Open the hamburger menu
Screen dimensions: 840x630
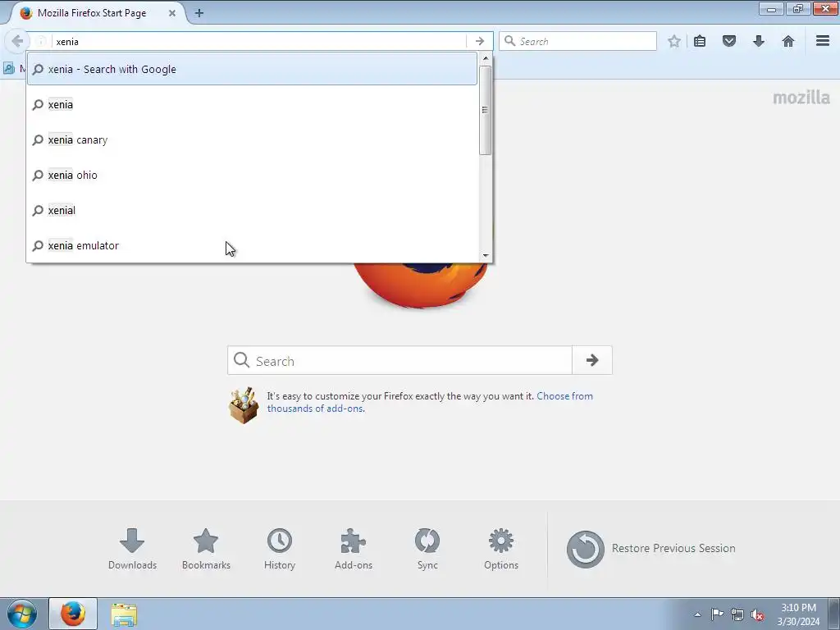point(823,41)
